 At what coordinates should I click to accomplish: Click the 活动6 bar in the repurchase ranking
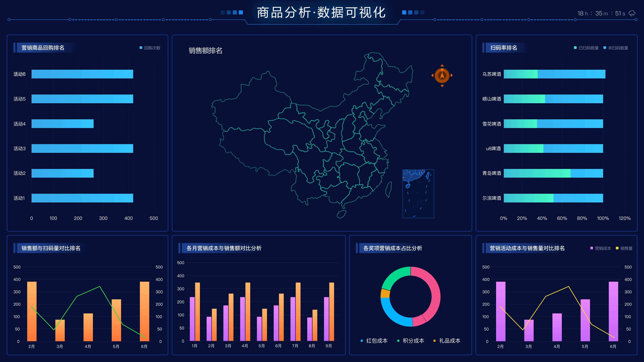click(x=82, y=74)
